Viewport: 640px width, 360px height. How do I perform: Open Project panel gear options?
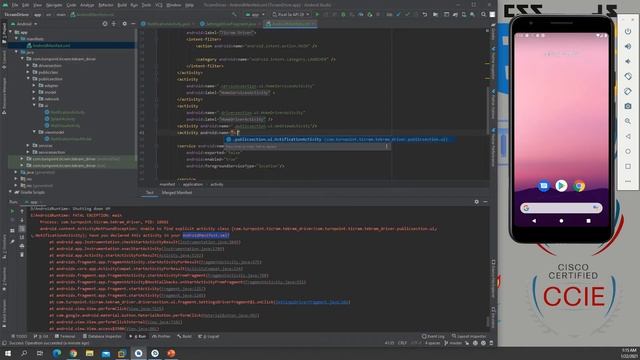tap(124, 24)
